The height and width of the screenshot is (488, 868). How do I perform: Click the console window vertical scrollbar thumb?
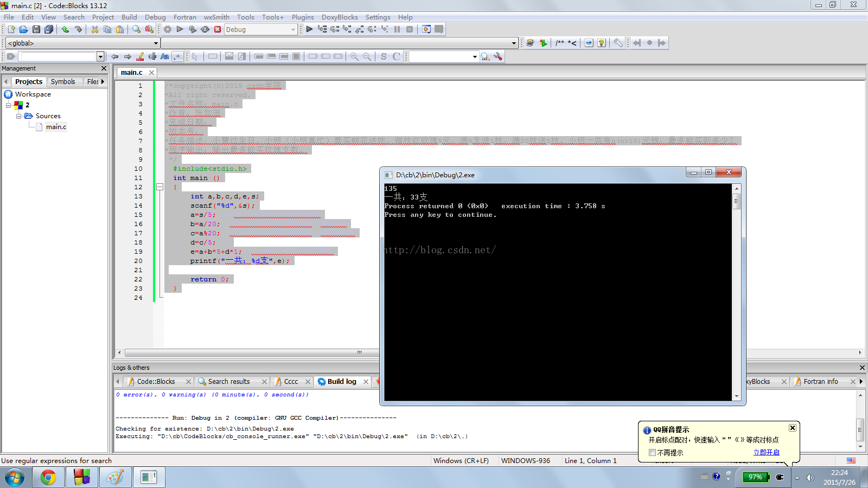(736, 201)
